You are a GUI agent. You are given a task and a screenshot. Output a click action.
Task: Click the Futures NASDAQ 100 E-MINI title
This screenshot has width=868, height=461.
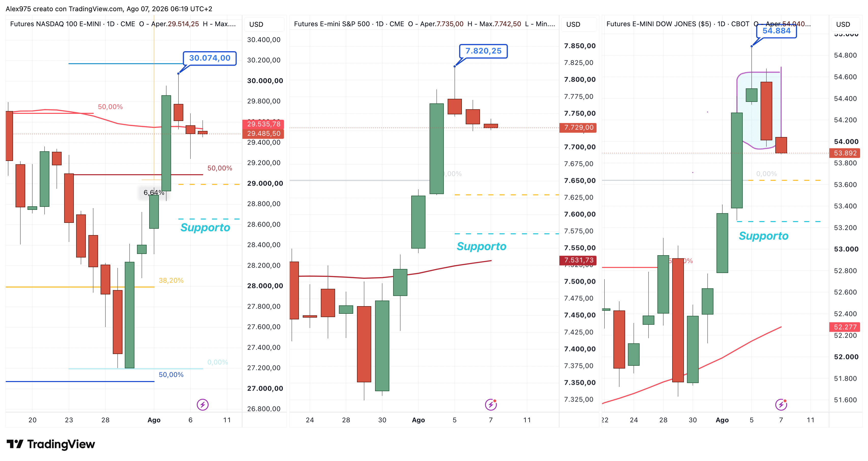pos(55,24)
